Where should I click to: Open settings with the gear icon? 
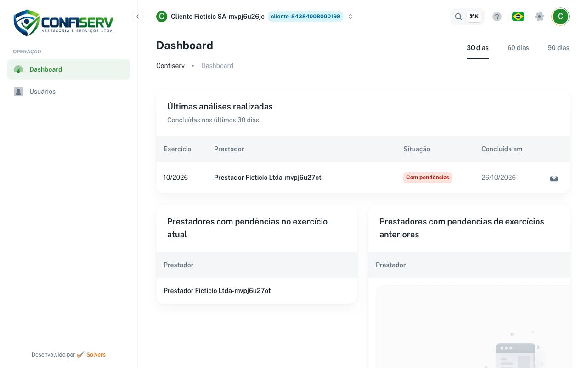coord(540,17)
